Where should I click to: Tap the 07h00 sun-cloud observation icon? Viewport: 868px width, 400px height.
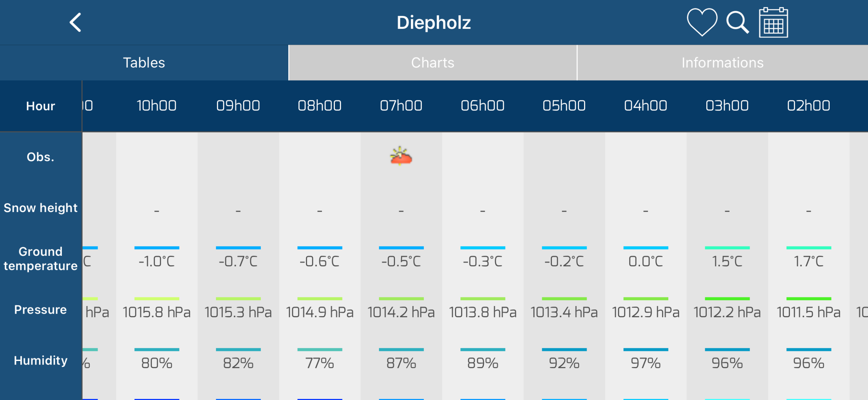401,156
